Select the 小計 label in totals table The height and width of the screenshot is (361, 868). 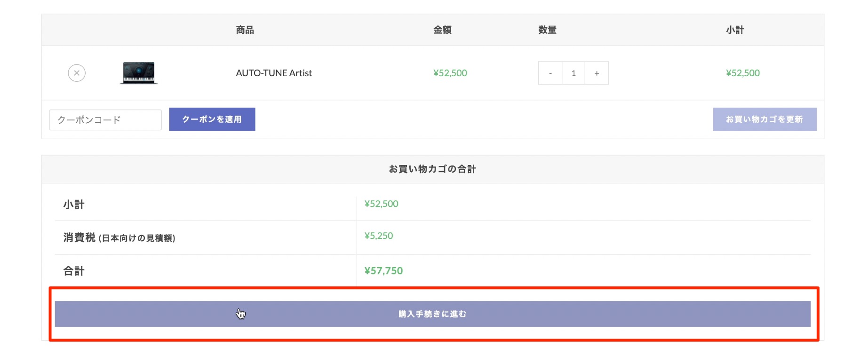pyautogui.click(x=74, y=204)
